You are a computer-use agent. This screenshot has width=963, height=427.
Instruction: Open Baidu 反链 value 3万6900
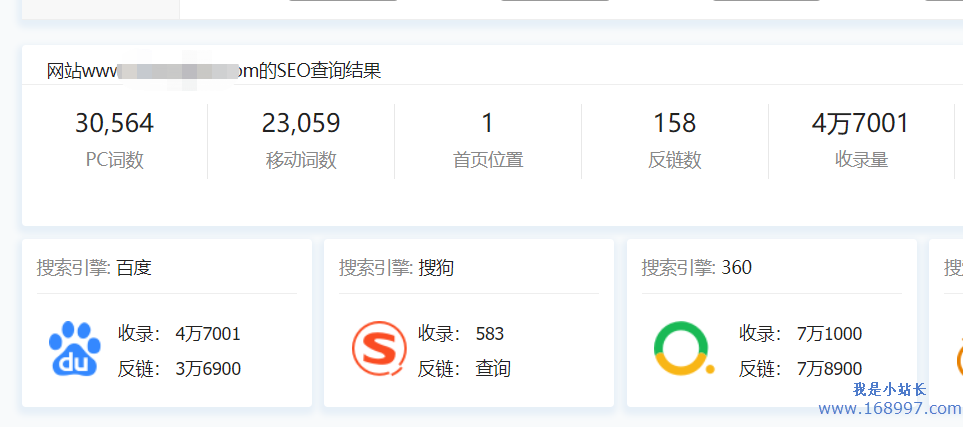coord(208,369)
